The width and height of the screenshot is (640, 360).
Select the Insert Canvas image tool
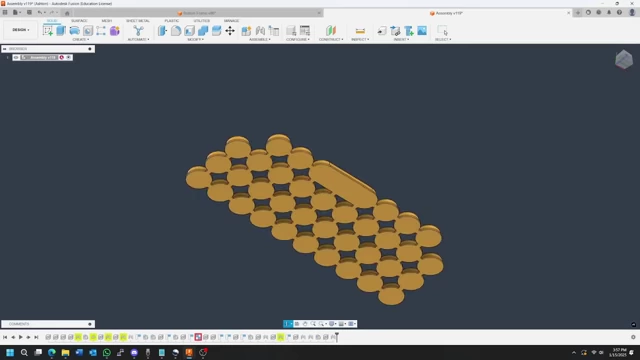[422, 31]
